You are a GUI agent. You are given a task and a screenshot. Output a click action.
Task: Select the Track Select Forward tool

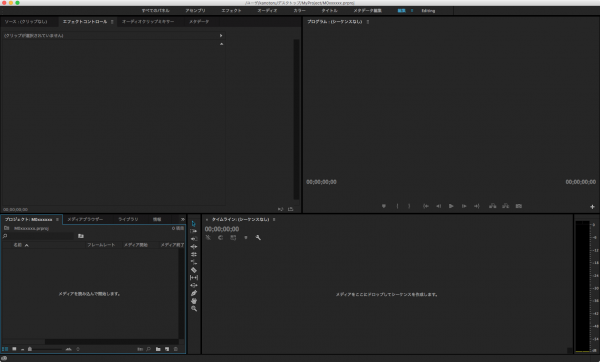point(194,231)
